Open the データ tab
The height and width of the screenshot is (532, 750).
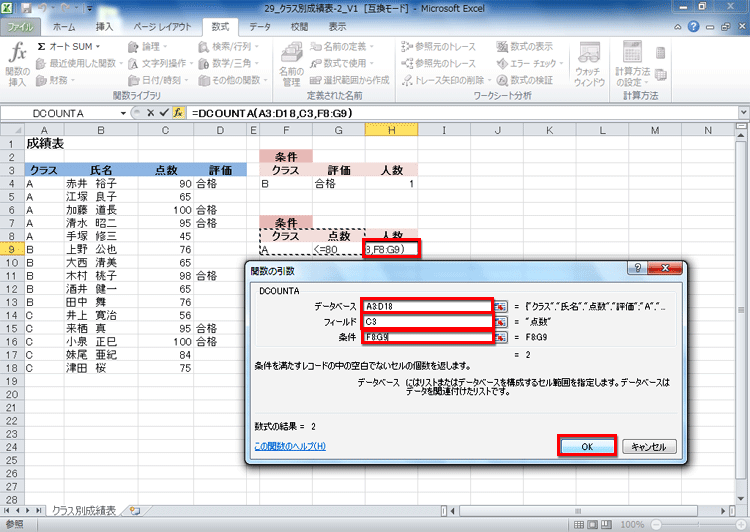click(260, 27)
